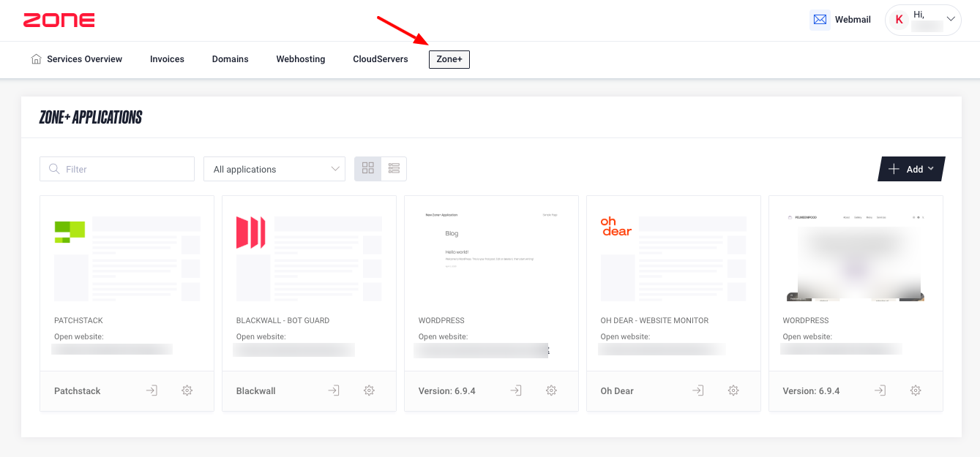Open the Patchstack login arrow icon
Image resolution: width=980 pixels, height=457 pixels.
pos(152,390)
